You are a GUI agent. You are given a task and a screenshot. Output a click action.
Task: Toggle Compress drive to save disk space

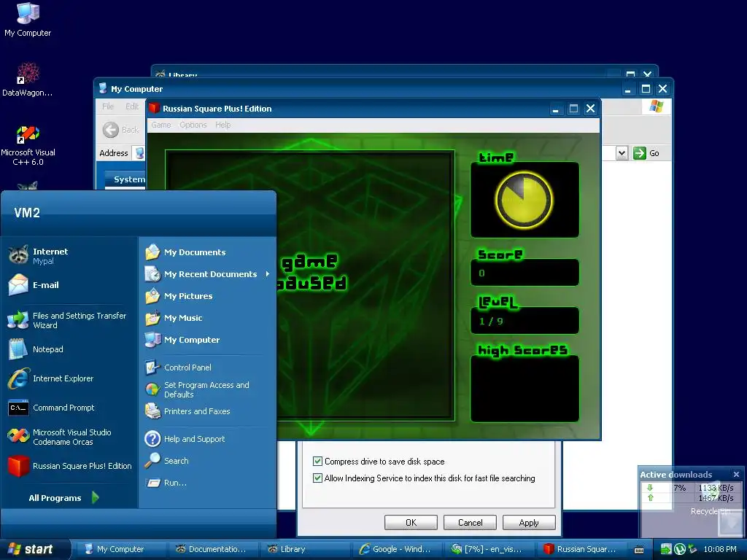tap(317, 461)
